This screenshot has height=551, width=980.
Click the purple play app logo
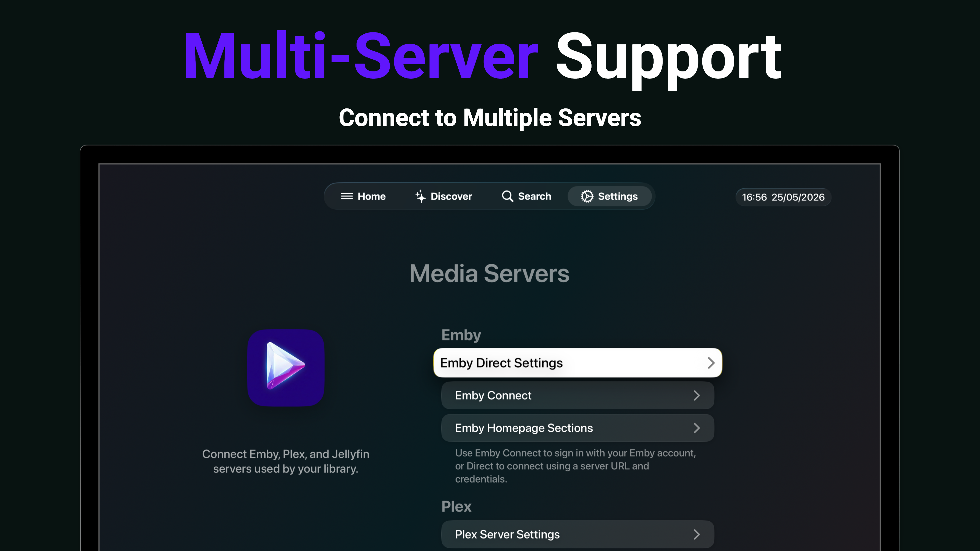tap(286, 368)
